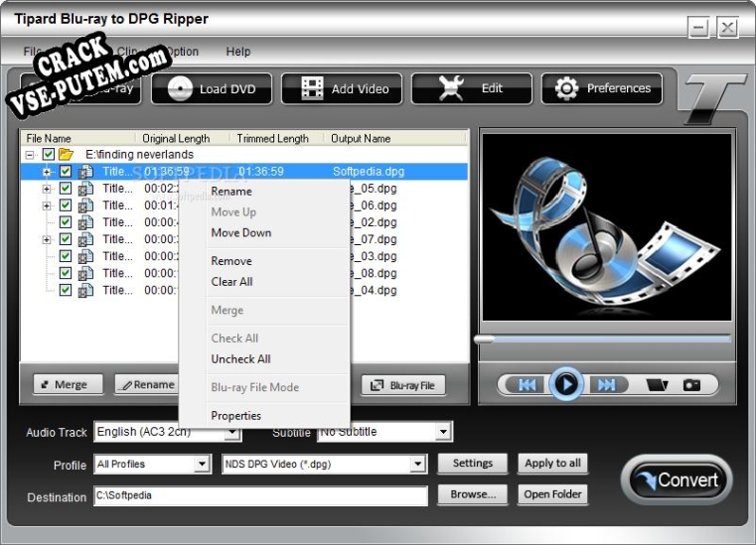
Task: Open profile Settings button
Action: [473, 464]
